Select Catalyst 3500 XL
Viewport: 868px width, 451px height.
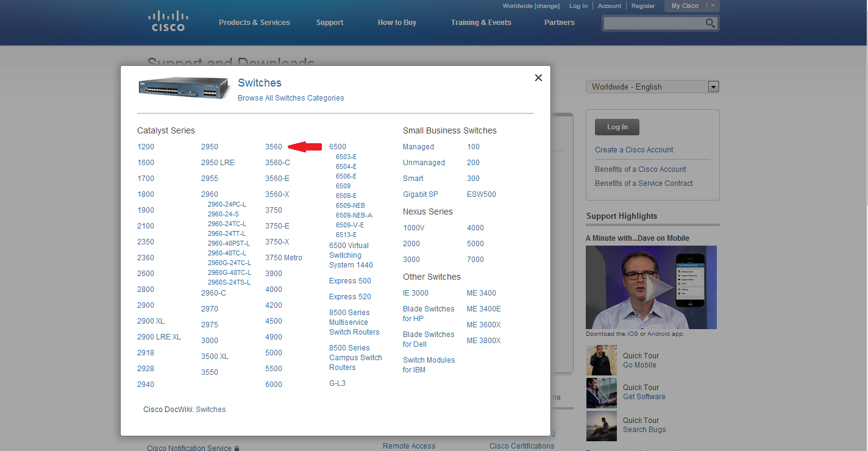click(215, 357)
